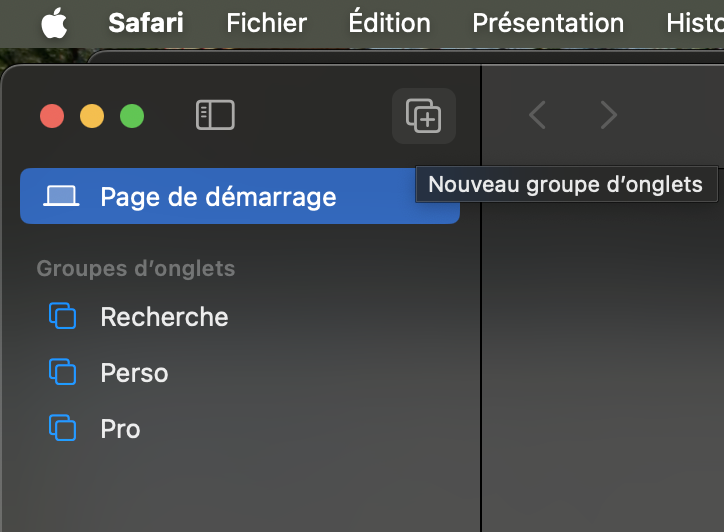Create a new tab group with the plus icon
Screen dimensions: 724x532
coord(423,115)
